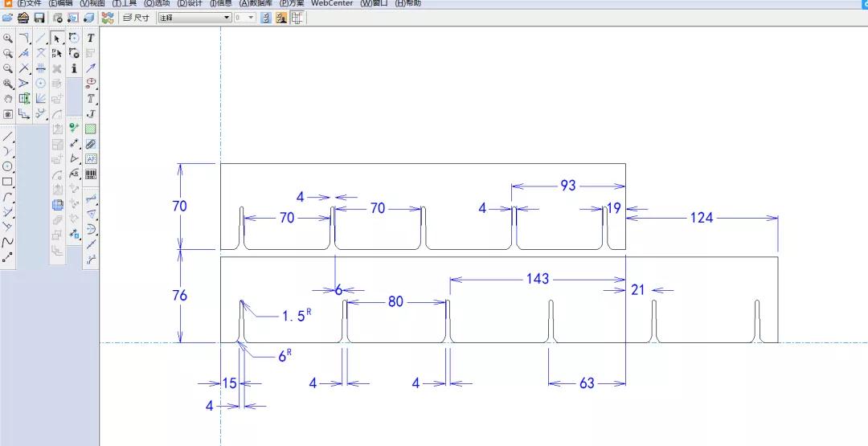Click the crossed lines X trim tool
Image resolution: width=868 pixels, height=446 pixels.
coord(24,68)
